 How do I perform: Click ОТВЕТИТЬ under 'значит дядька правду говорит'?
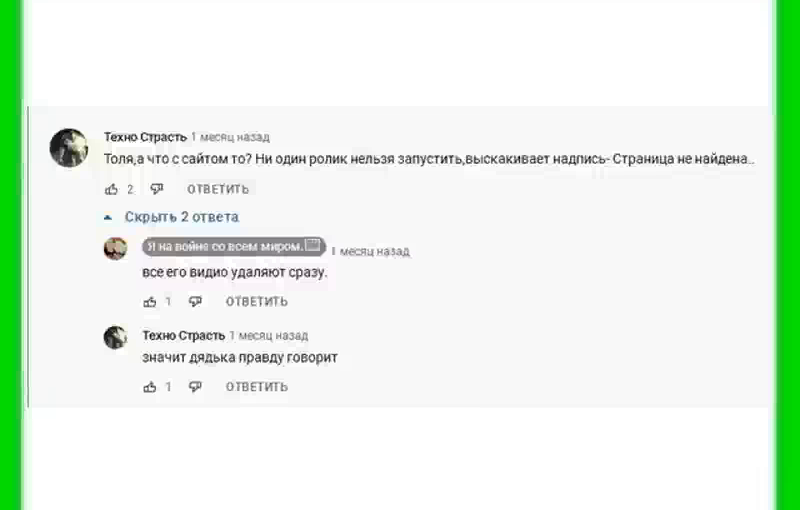[x=257, y=387]
